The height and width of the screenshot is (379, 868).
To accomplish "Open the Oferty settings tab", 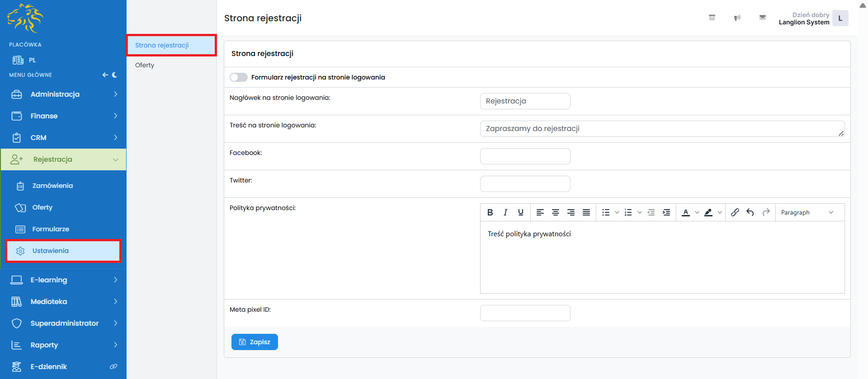I will pyautogui.click(x=145, y=65).
